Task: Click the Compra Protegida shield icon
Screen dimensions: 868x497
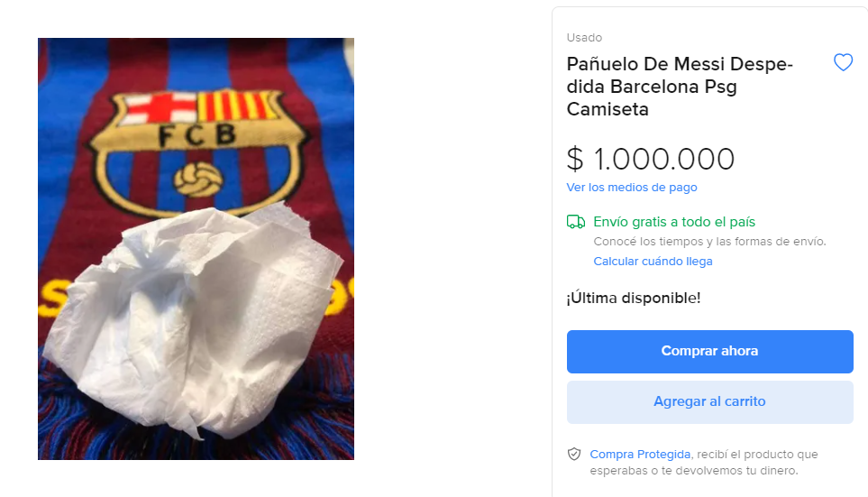Action: point(574,455)
